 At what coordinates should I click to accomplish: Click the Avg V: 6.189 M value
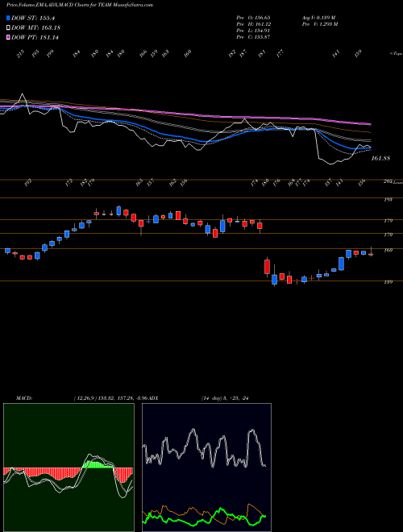tap(318, 18)
